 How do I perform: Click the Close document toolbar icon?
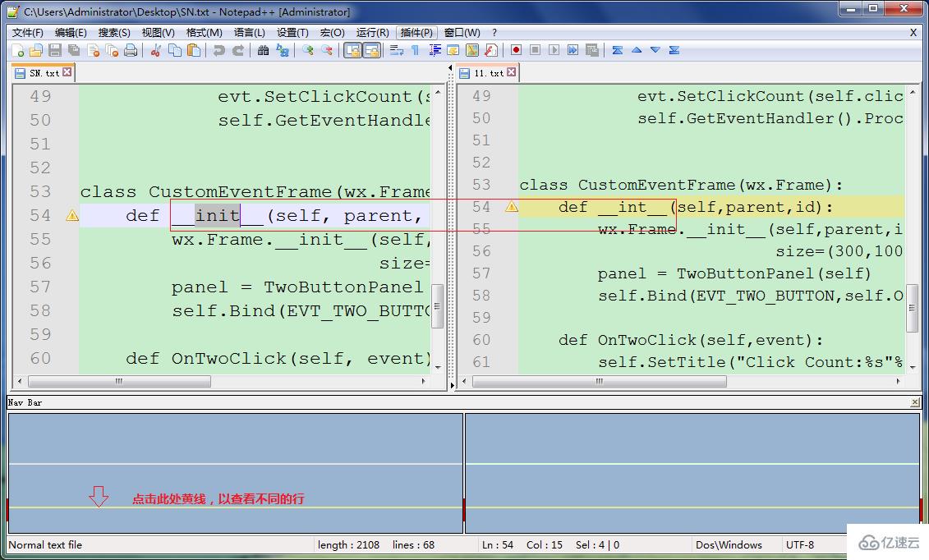coord(93,50)
